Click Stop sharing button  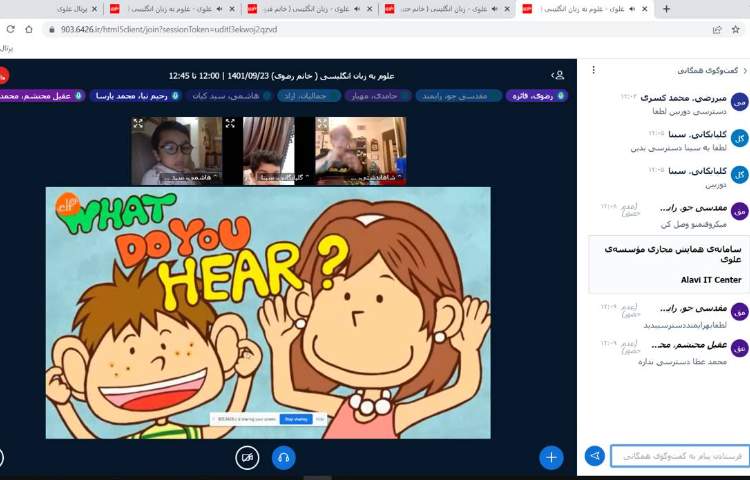pos(294,419)
